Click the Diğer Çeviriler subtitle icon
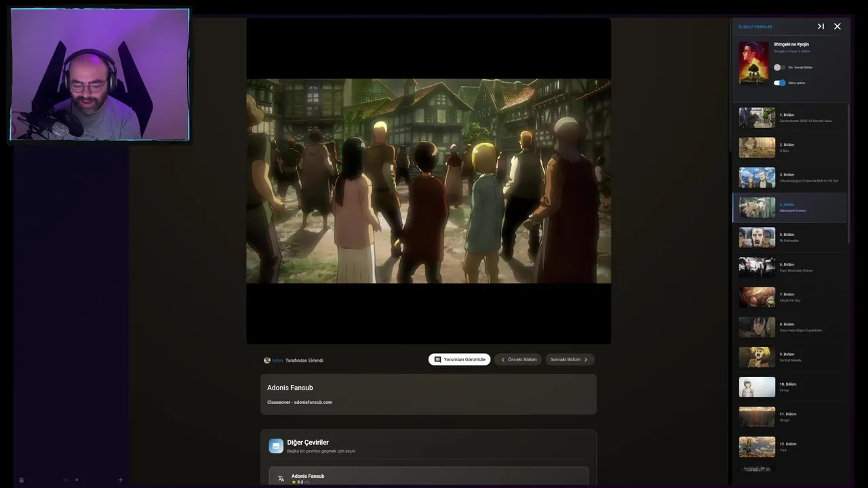 [x=276, y=446]
